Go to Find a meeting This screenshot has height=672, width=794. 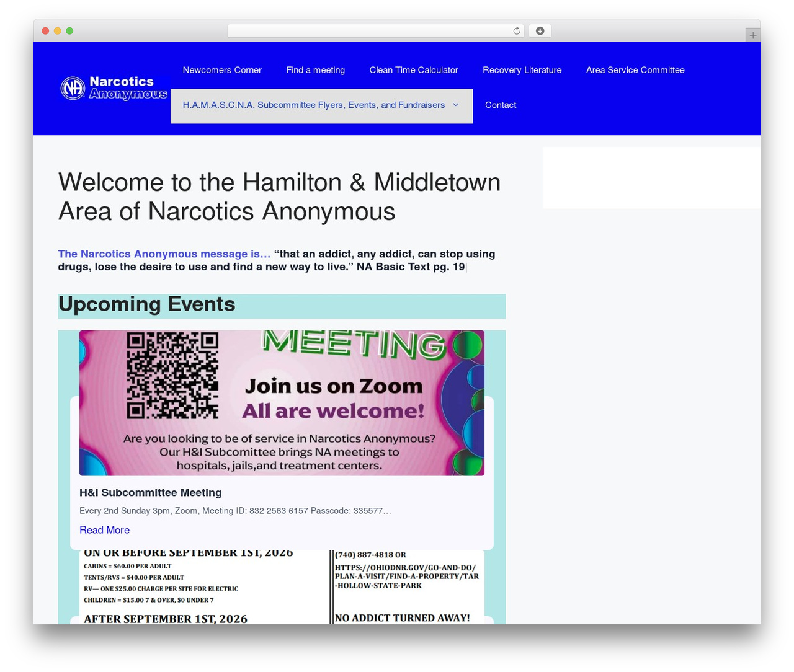(x=316, y=70)
